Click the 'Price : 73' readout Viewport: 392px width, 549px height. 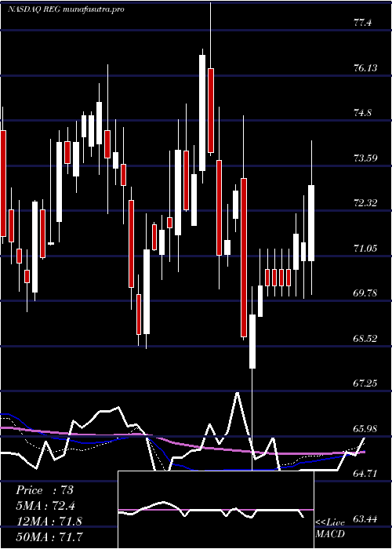pyautogui.click(x=45, y=490)
